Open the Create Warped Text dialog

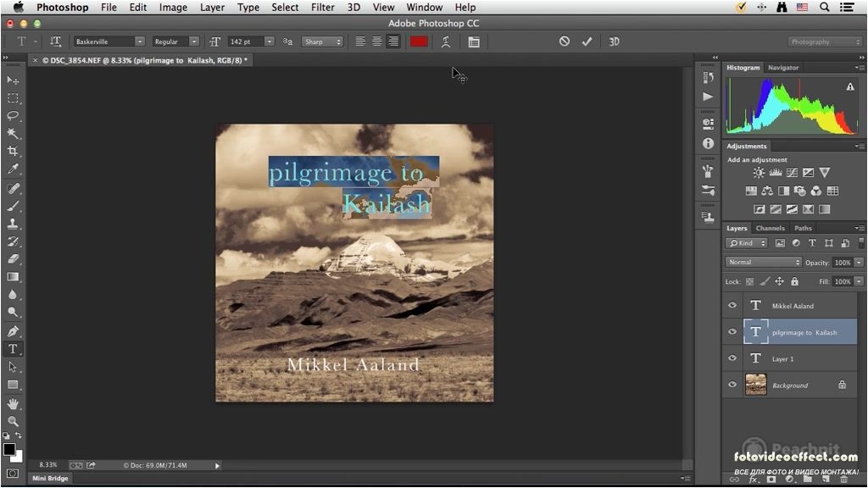[446, 42]
